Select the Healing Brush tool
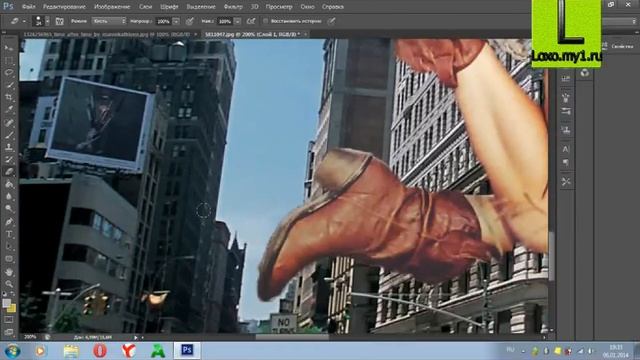Viewport: 640px width, 360px height. 9,122
